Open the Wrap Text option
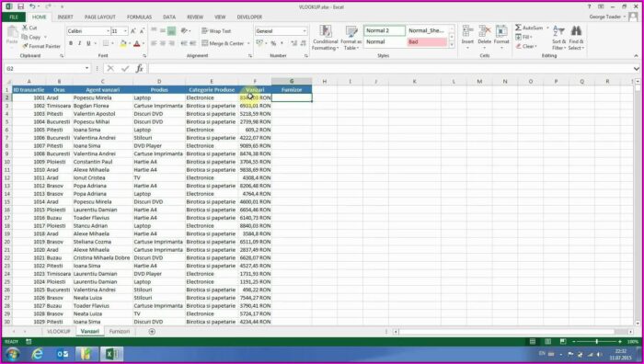This screenshot has width=644, height=364. [x=216, y=31]
